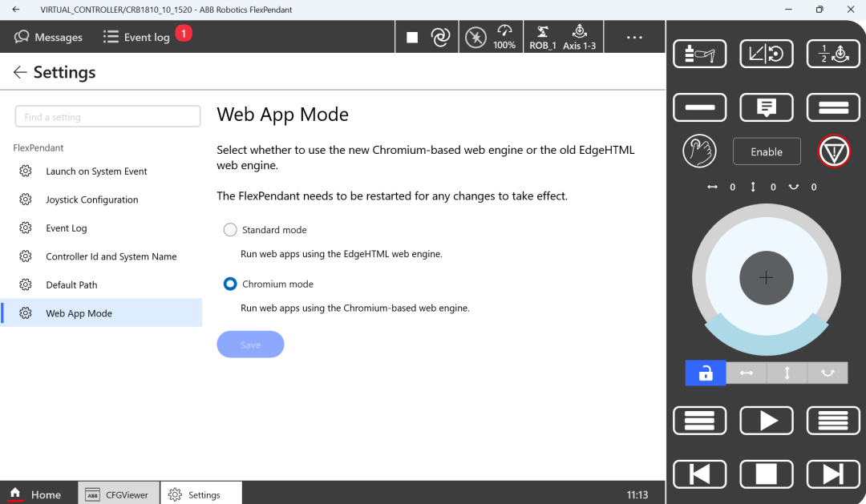Toggle horizontal joystick direction lock
This screenshot has width=866, height=504.
click(747, 373)
